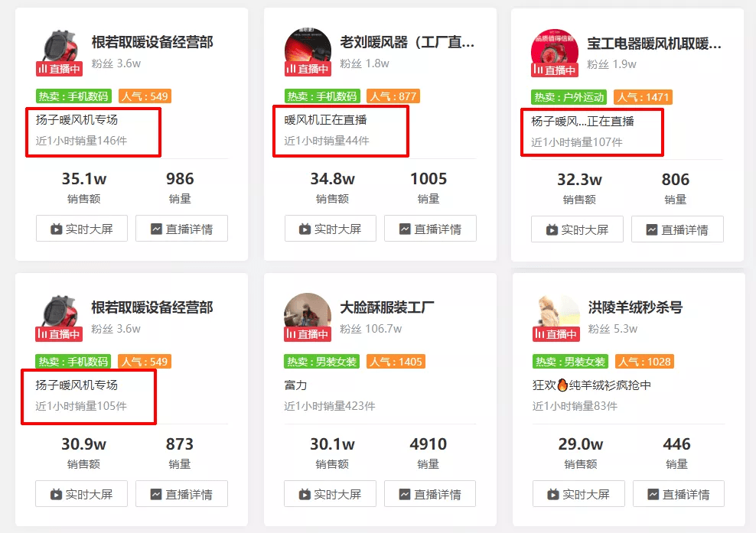Click the 直播详情 chart icon in 洪陵羊绒秒杀号 card

(x=653, y=494)
